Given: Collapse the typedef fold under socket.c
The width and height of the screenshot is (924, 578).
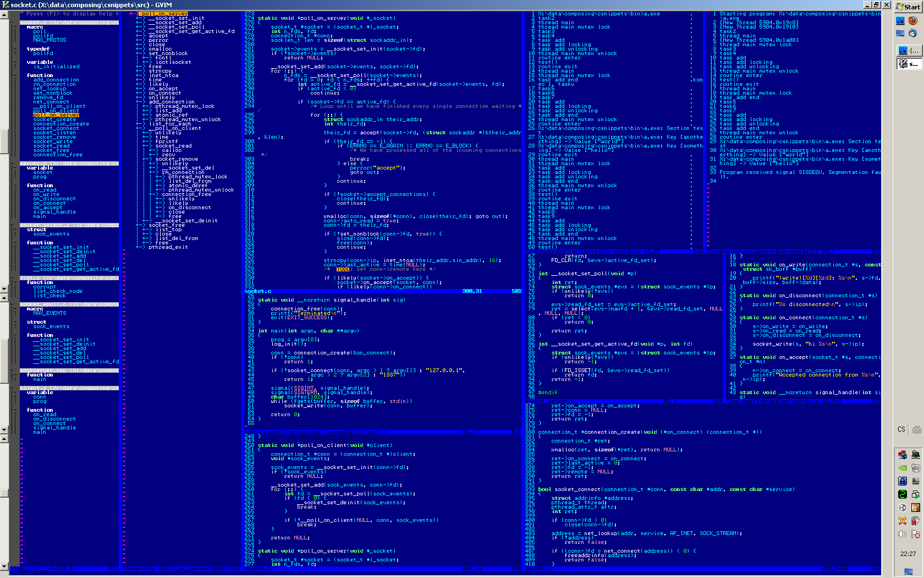Looking at the screenshot, I should (15, 49).
